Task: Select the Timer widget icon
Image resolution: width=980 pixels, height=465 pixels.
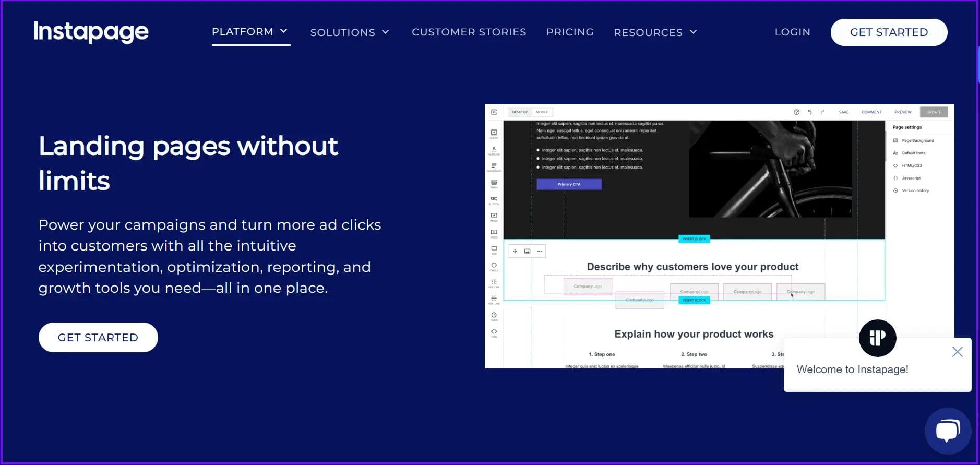Action: 494,316
